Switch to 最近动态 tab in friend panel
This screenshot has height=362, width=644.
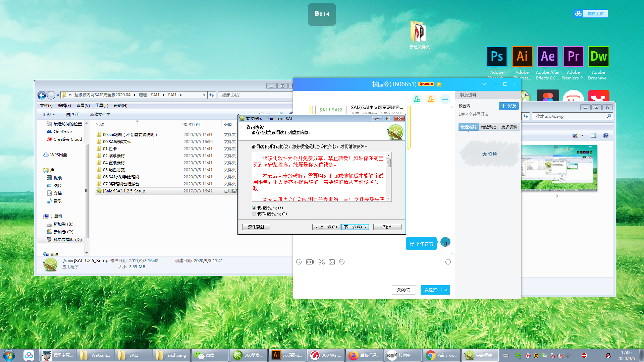coord(489,127)
